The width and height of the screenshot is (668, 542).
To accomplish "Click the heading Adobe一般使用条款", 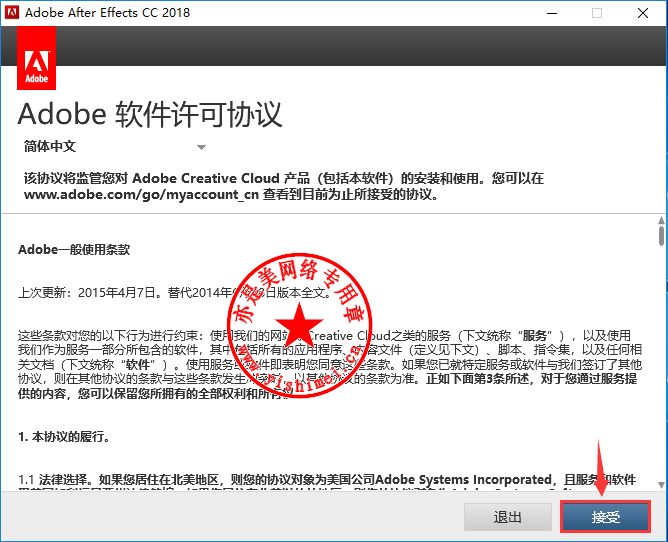I will tap(74, 249).
